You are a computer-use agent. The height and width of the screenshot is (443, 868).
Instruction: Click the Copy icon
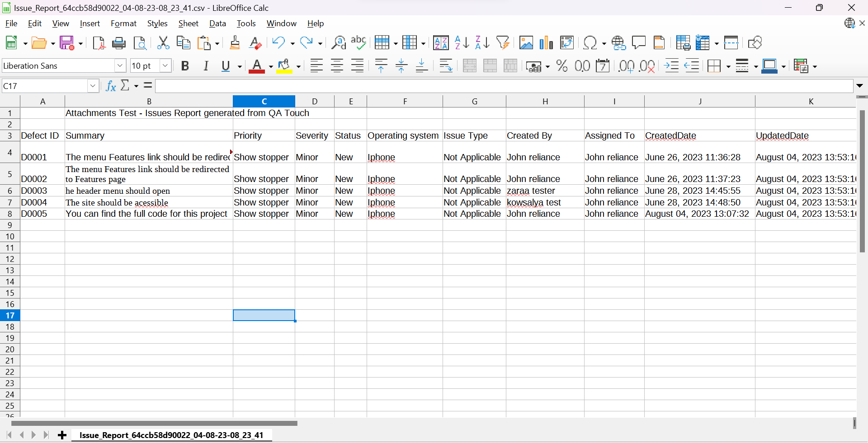tap(183, 43)
